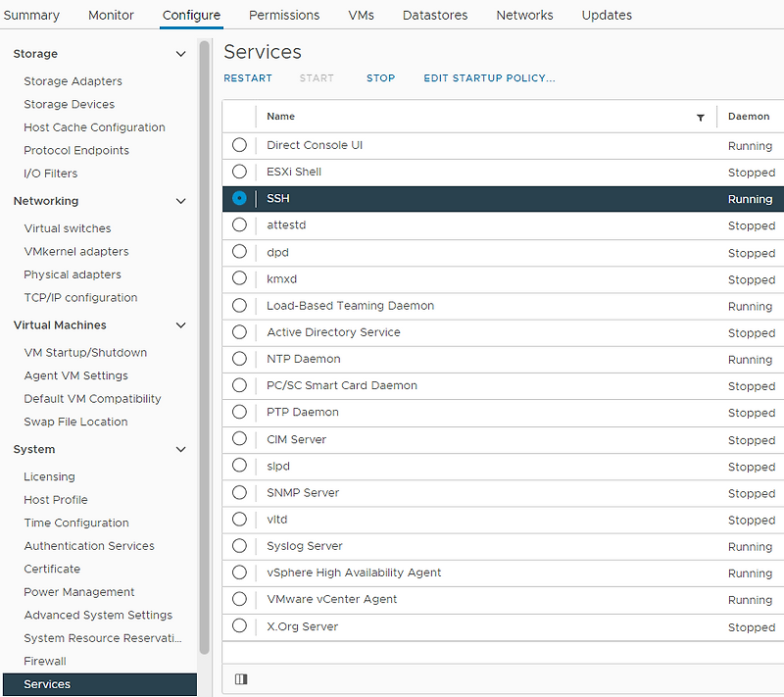
Task: Click the RESTART button
Action: [248, 78]
